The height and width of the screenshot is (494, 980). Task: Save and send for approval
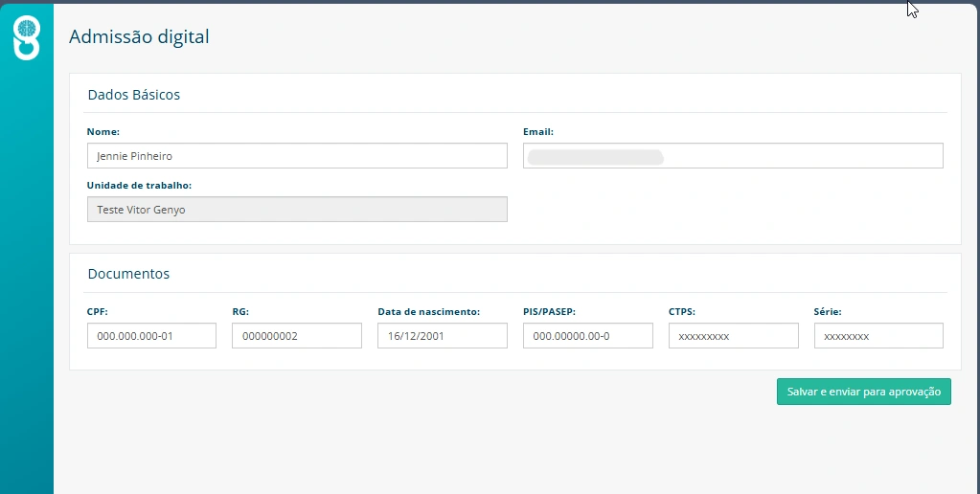click(x=864, y=392)
